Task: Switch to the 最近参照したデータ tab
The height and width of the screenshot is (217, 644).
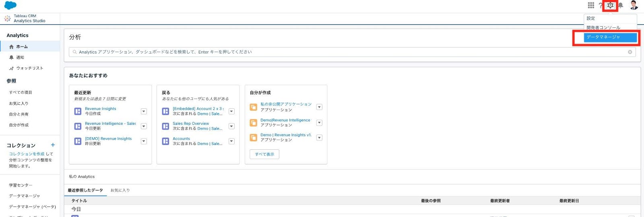Action: point(85,190)
